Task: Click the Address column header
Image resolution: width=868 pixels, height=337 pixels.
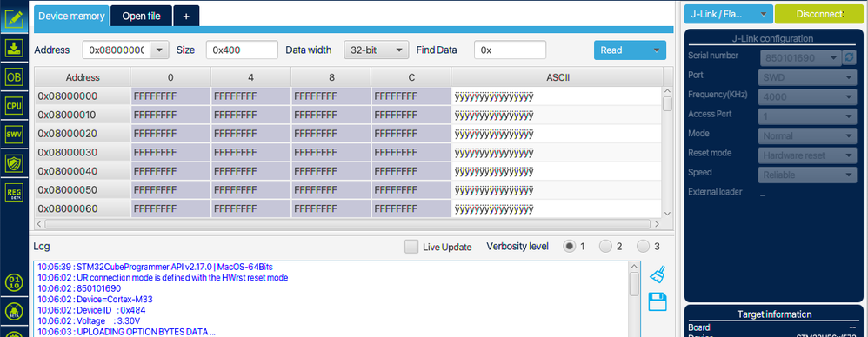Action: tap(83, 77)
